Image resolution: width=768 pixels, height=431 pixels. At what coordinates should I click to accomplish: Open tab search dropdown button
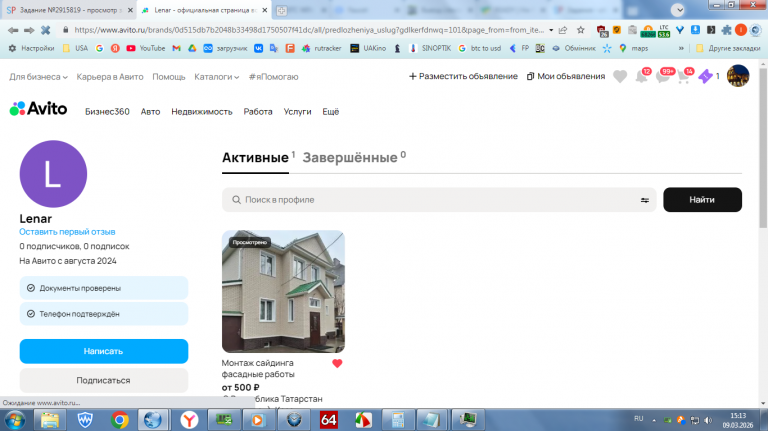(x=678, y=10)
